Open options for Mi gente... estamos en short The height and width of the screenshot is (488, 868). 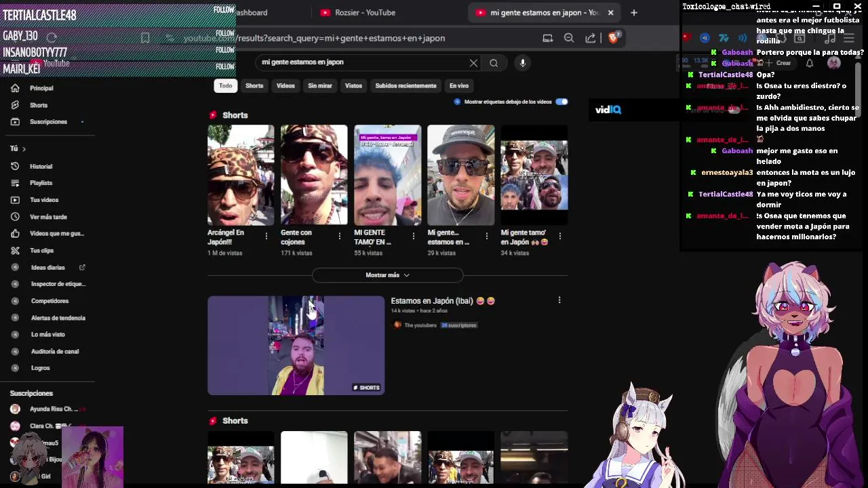tap(486, 236)
